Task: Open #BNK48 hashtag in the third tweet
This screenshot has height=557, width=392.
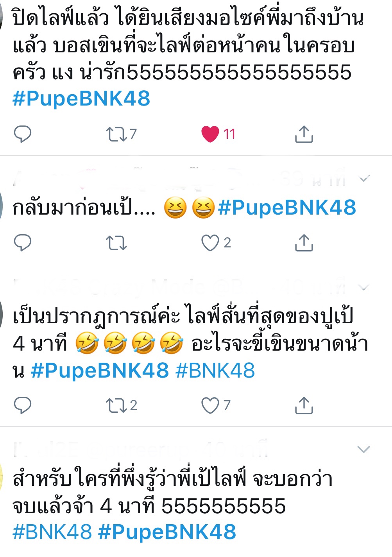Action: coord(215,370)
